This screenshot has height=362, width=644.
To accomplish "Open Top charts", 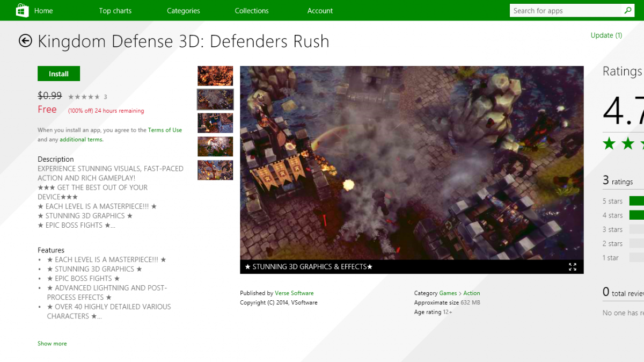I will [x=115, y=11].
